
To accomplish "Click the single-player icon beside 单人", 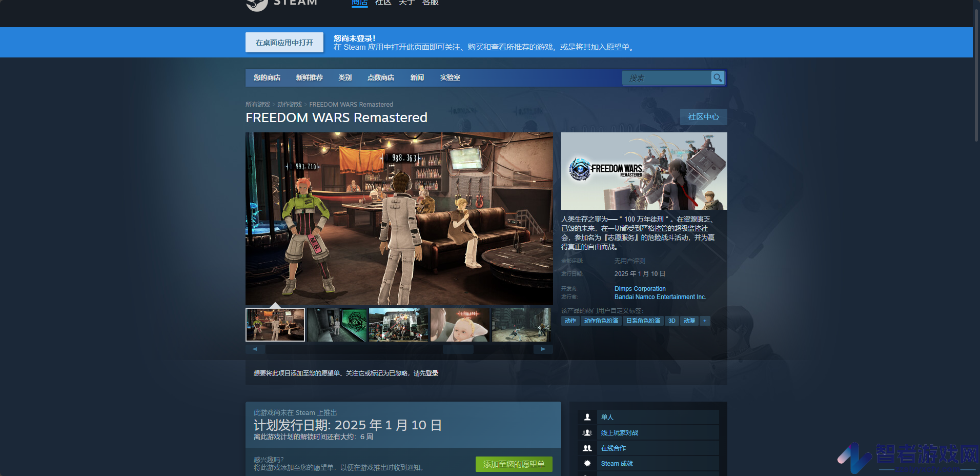I will pyautogui.click(x=587, y=417).
